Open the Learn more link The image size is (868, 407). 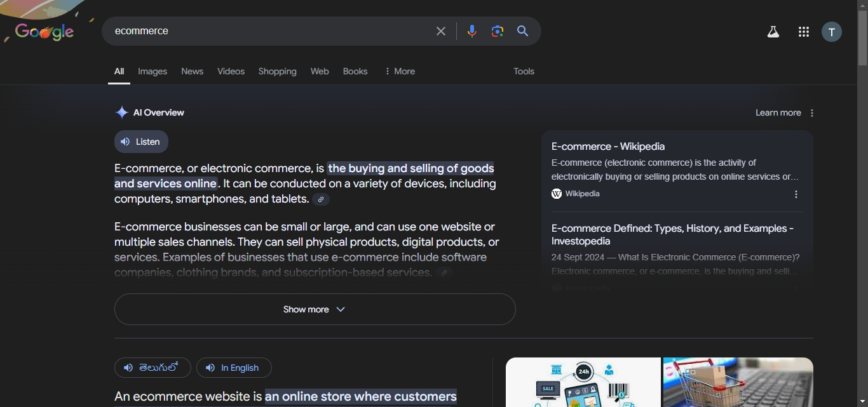(x=778, y=113)
